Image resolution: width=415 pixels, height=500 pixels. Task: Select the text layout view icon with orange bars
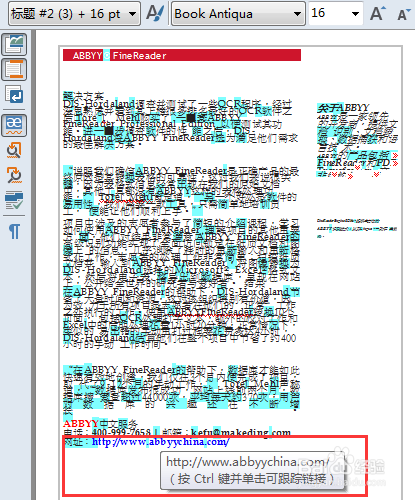coord(14,70)
